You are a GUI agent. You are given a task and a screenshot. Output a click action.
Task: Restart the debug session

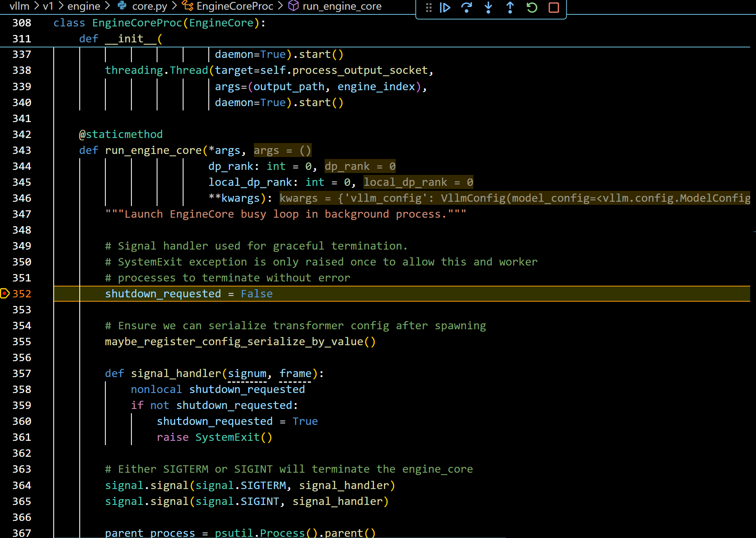pos(532,7)
